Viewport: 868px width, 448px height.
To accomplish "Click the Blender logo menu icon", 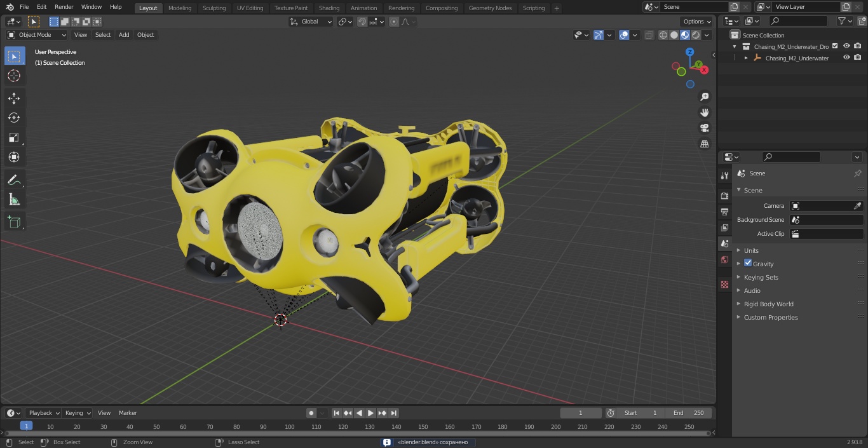I will click(x=10, y=7).
